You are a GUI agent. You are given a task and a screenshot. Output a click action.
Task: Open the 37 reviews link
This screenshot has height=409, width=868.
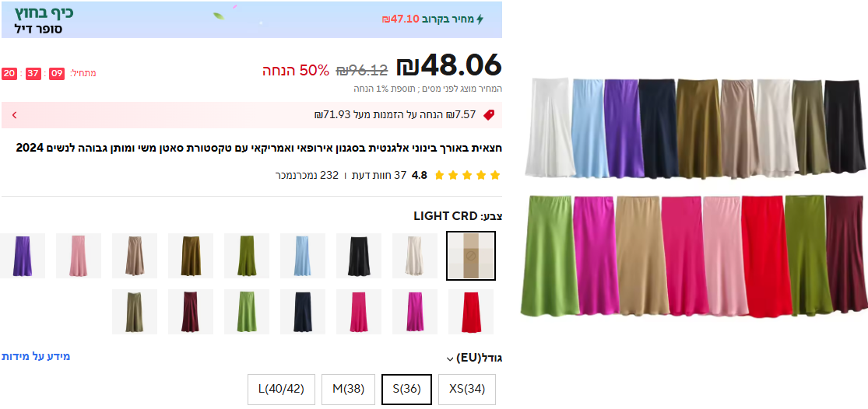click(385, 175)
